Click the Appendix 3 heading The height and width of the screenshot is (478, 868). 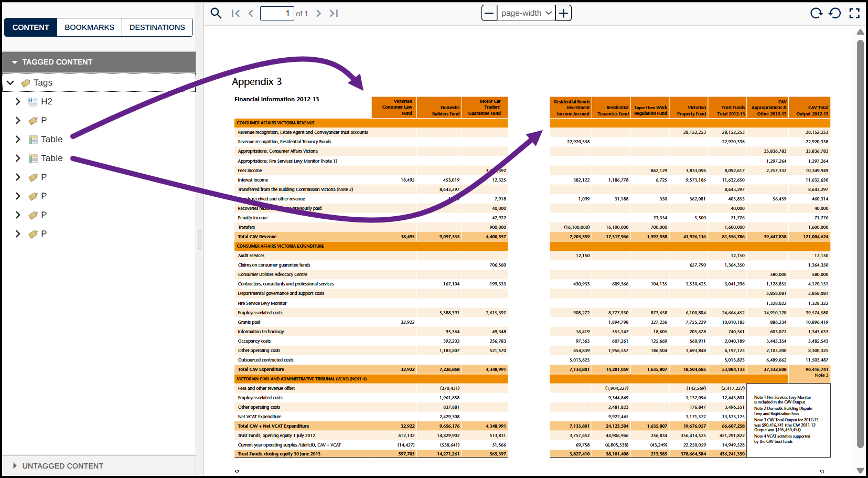coord(257,81)
